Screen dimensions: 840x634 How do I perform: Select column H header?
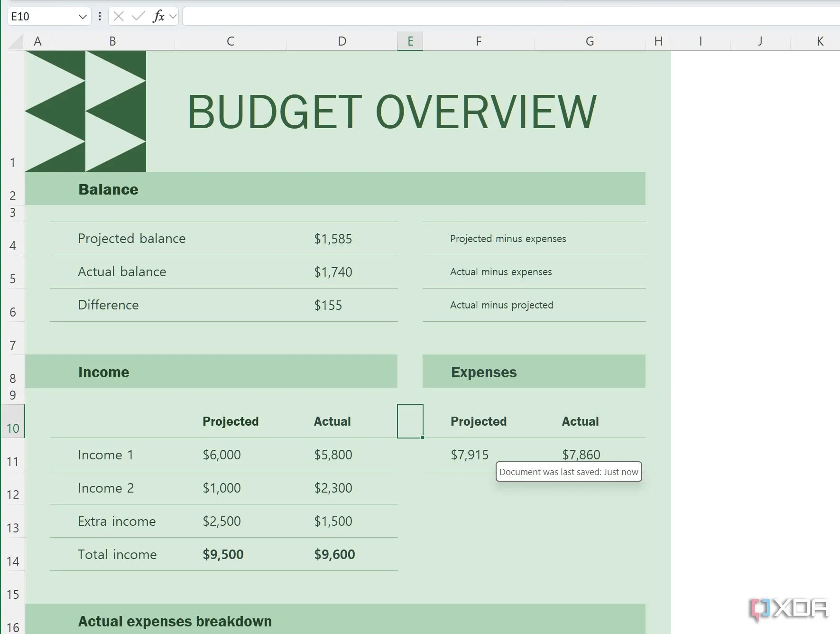click(x=658, y=41)
